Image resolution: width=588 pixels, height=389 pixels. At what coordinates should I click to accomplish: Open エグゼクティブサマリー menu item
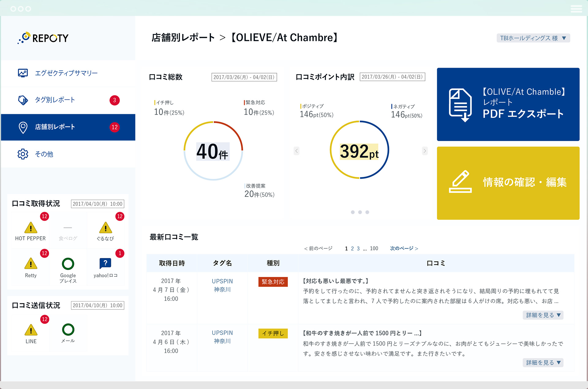click(x=66, y=73)
